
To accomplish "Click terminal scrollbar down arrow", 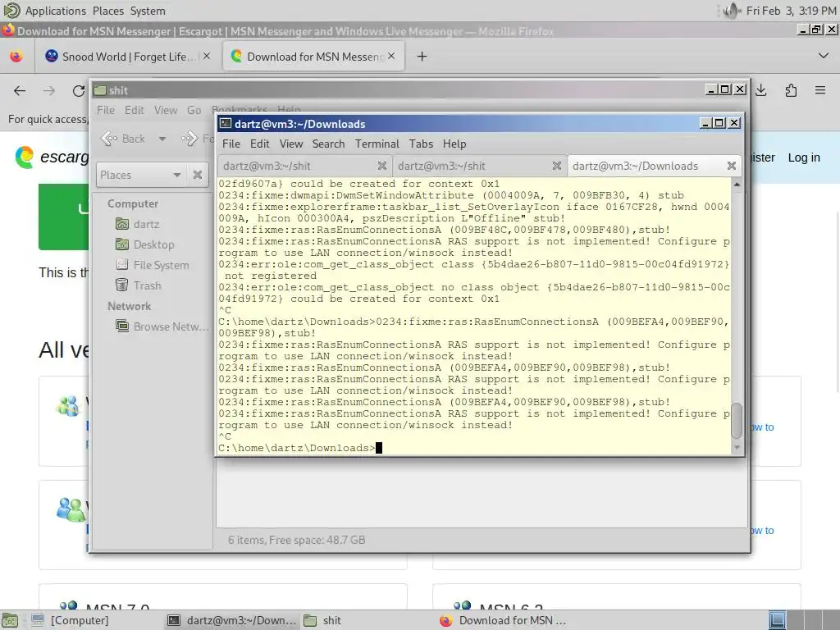I will point(737,447).
